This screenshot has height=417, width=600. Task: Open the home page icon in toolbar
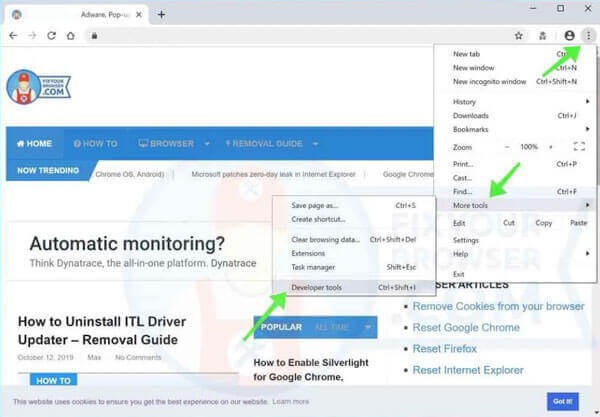(70, 36)
